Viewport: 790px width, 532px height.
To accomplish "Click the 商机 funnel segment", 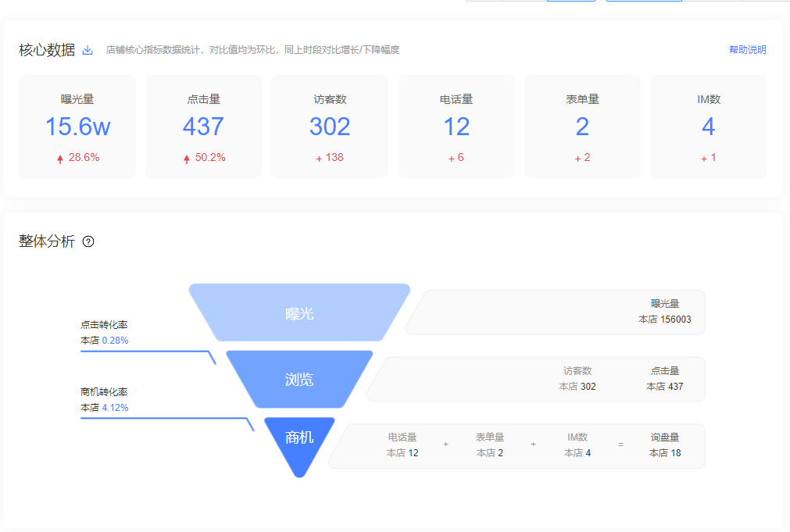I will [299, 437].
